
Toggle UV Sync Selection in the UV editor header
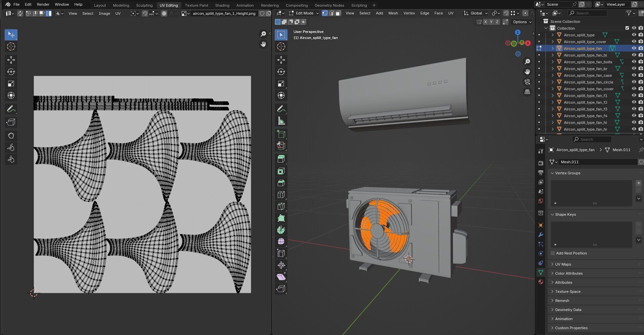click(20, 13)
